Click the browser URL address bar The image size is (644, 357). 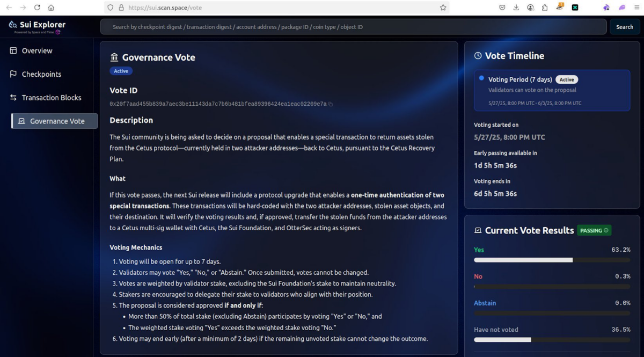[279, 8]
